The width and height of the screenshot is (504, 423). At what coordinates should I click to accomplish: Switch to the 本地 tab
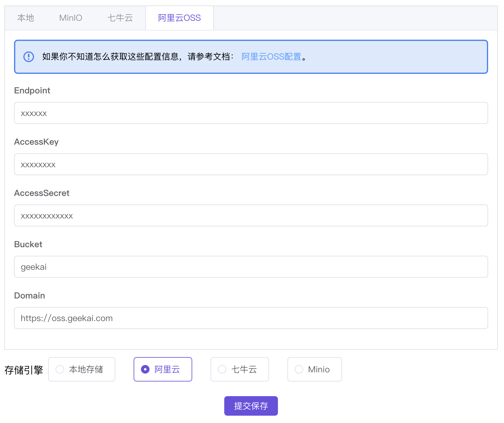pos(26,18)
